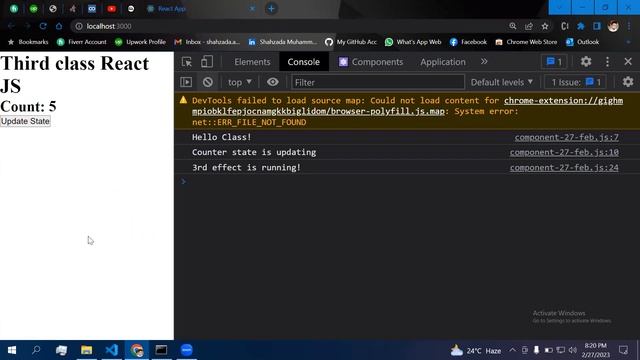Open the Outlook bookmark

pyautogui.click(x=582, y=42)
